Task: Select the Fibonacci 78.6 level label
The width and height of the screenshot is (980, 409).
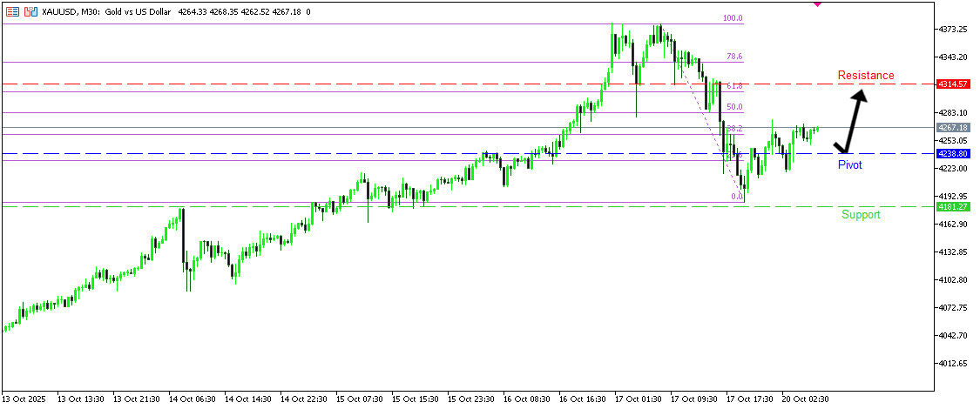Action: click(x=734, y=57)
